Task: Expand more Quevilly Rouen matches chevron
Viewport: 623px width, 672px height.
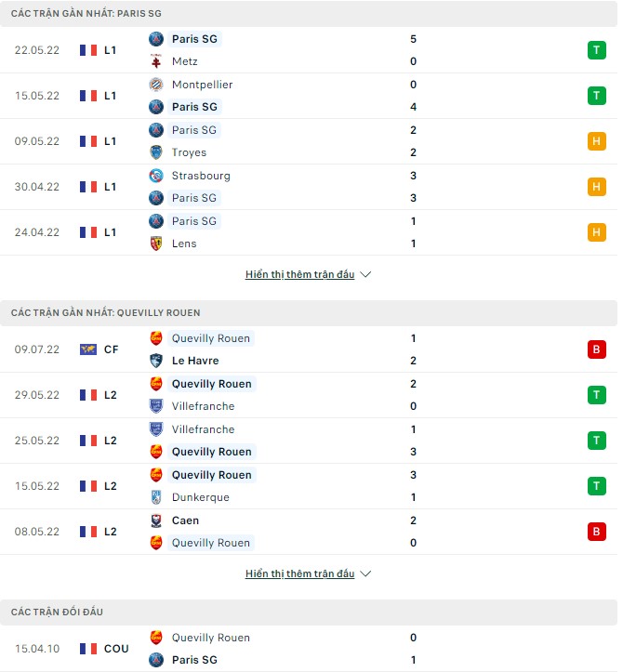Action: point(365,574)
